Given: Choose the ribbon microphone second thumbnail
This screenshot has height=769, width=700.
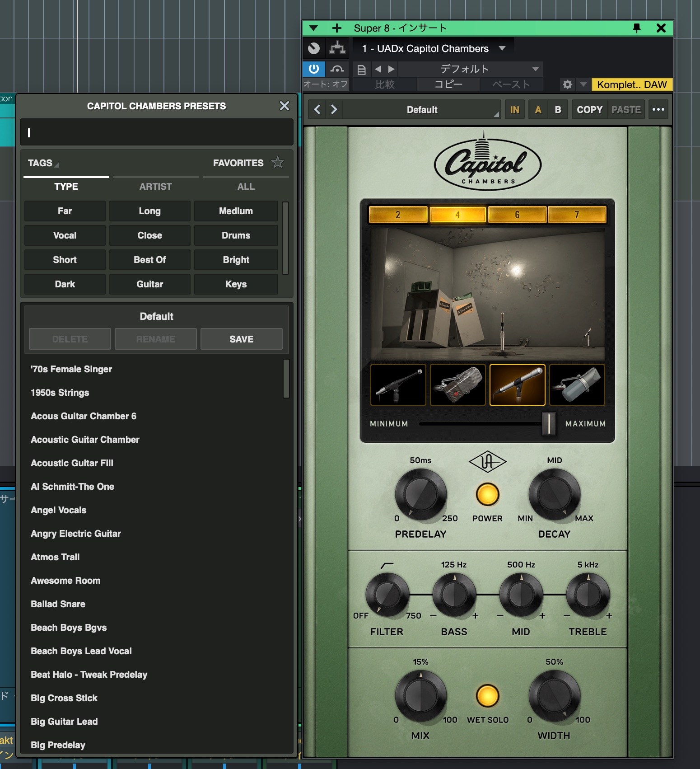Looking at the screenshot, I should point(457,385).
